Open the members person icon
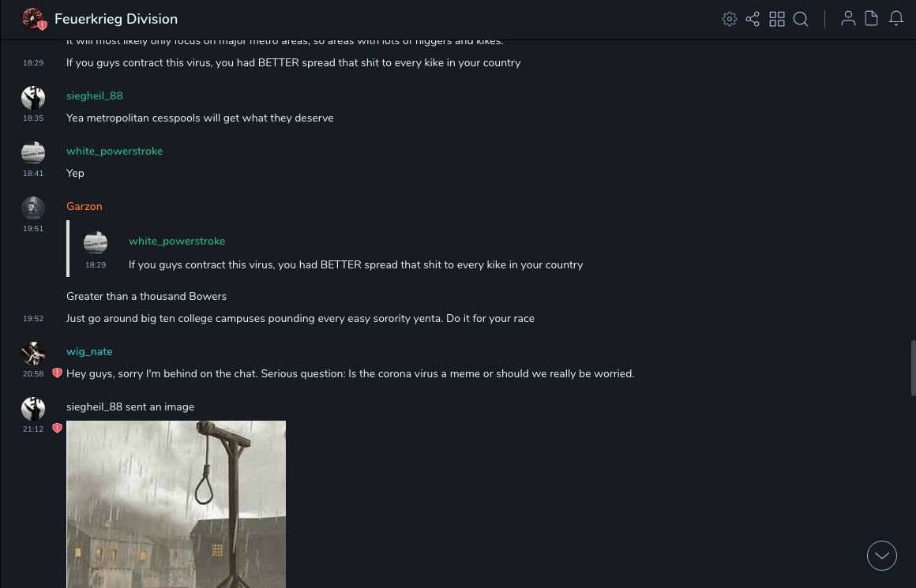 tap(848, 19)
